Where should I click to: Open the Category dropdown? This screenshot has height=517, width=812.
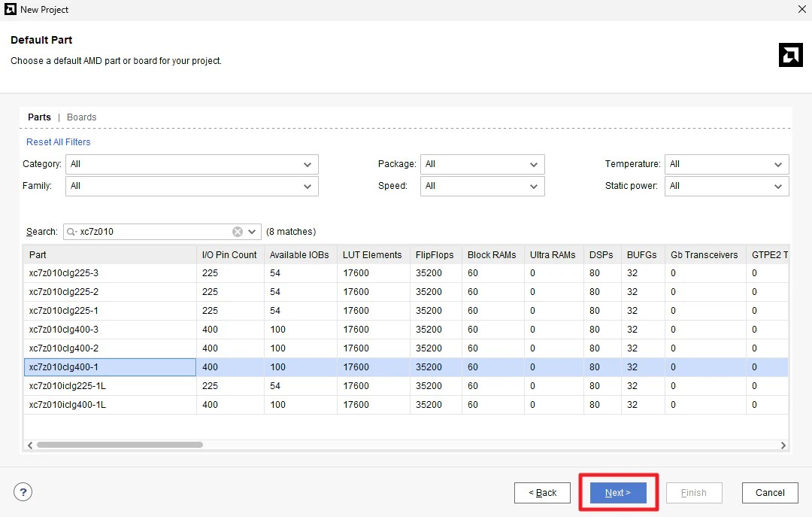pos(192,164)
